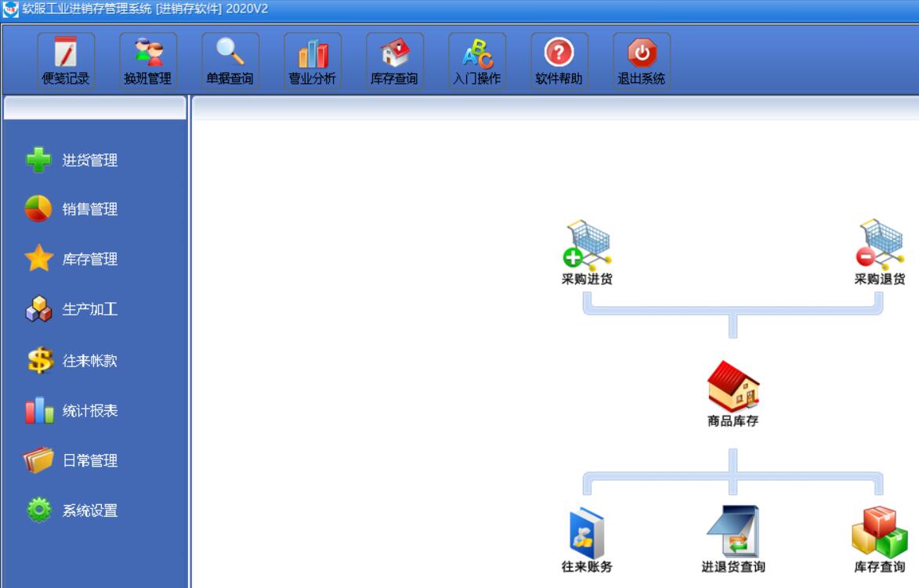Viewport: 919px width, 588px height.
Task: Open 单据查询 document search
Action: point(230,61)
